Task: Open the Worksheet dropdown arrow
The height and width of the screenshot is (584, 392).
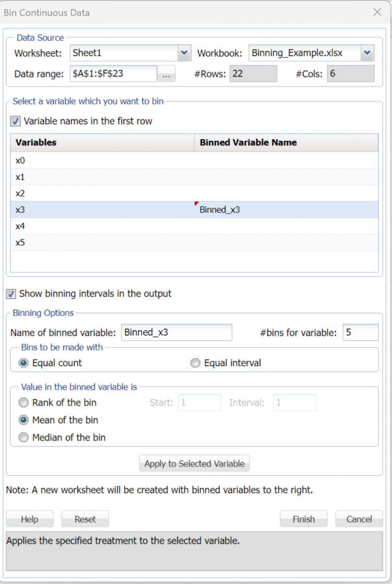Action: tap(184, 53)
